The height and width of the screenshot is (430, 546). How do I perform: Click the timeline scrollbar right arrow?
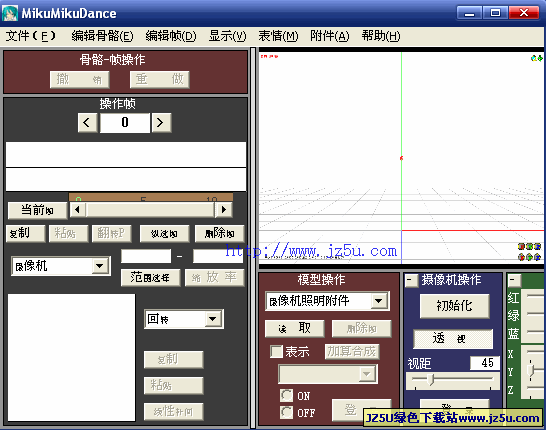click(224, 210)
